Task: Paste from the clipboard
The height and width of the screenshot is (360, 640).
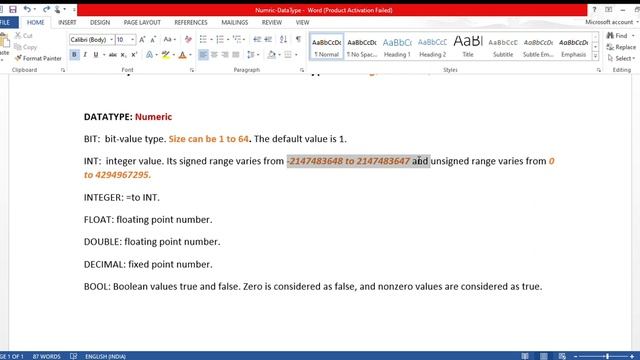Action: coord(4,46)
